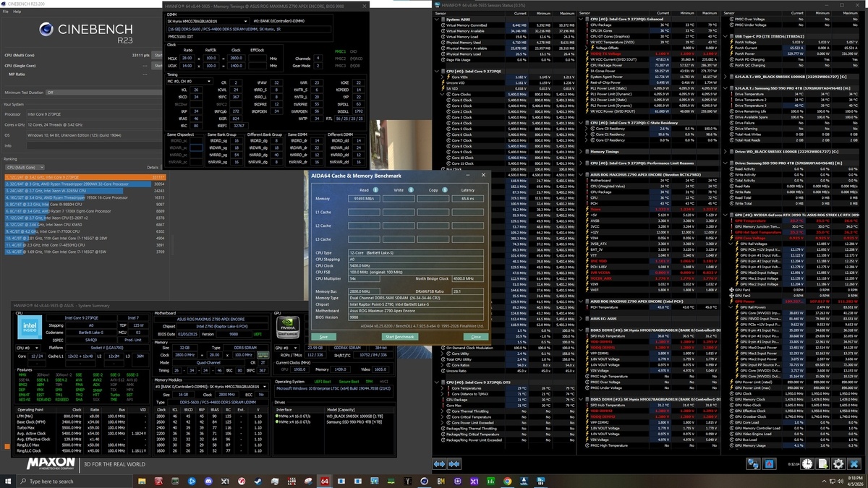Image resolution: width=868 pixels, height=488 pixels.
Task: Click the Memory Latency 65.6 ns field in AIDA64
Action: [x=468, y=199]
